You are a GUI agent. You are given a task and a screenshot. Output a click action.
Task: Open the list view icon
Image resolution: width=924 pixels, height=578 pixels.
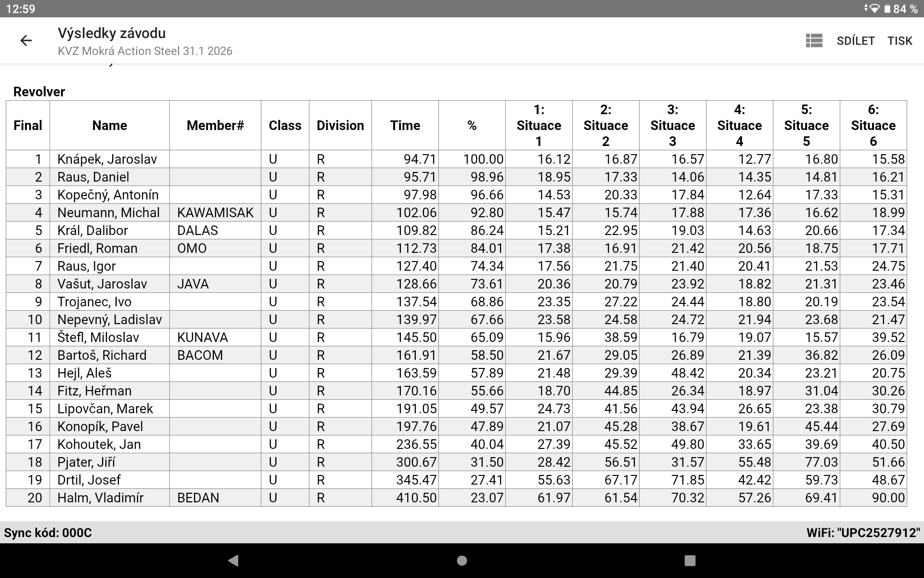814,41
